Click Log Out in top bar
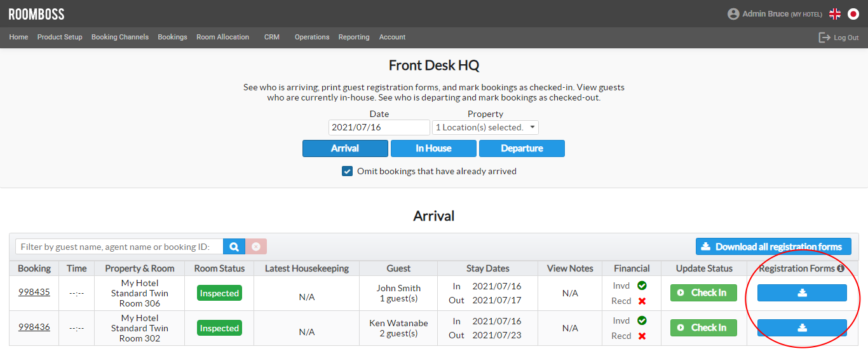Screen dimensions: 868x351 tap(839, 38)
